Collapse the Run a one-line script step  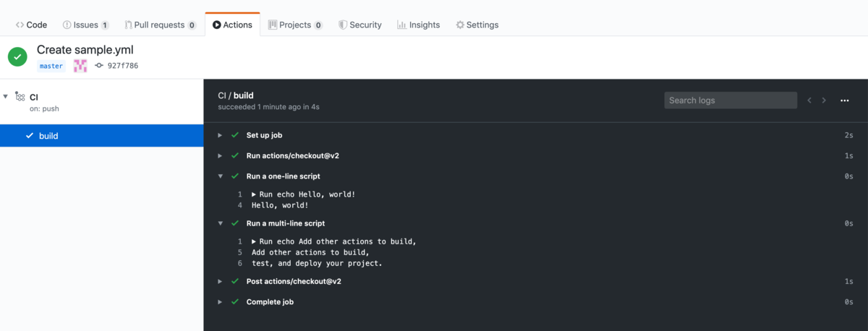coord(221,176)
